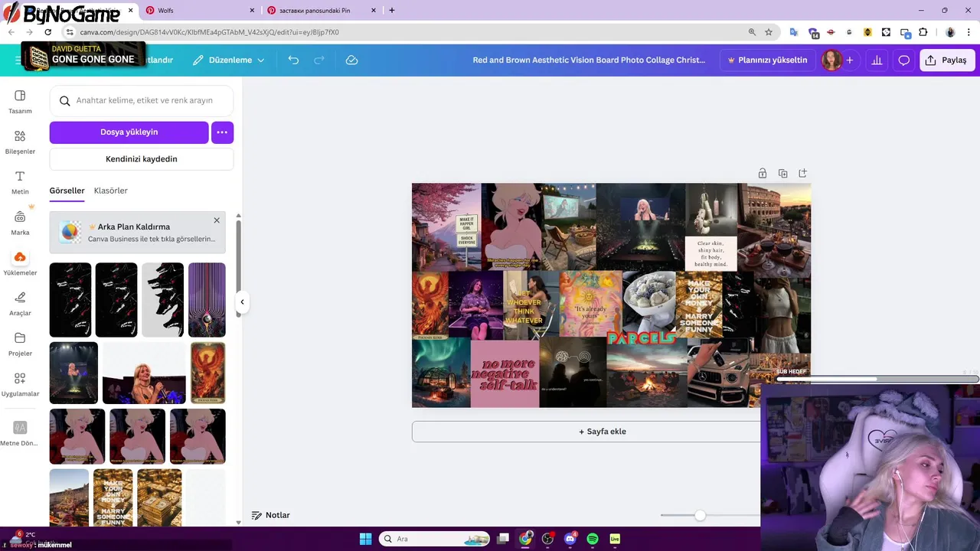
Task: Select the purple striped upload thumbnail
Action: coord(207,300)
